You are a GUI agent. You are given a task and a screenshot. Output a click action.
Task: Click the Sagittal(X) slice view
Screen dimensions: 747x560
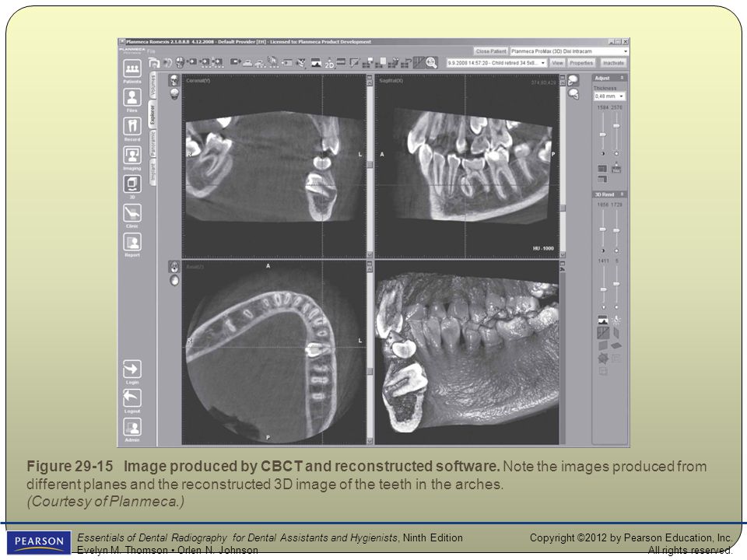coord(467,166)
